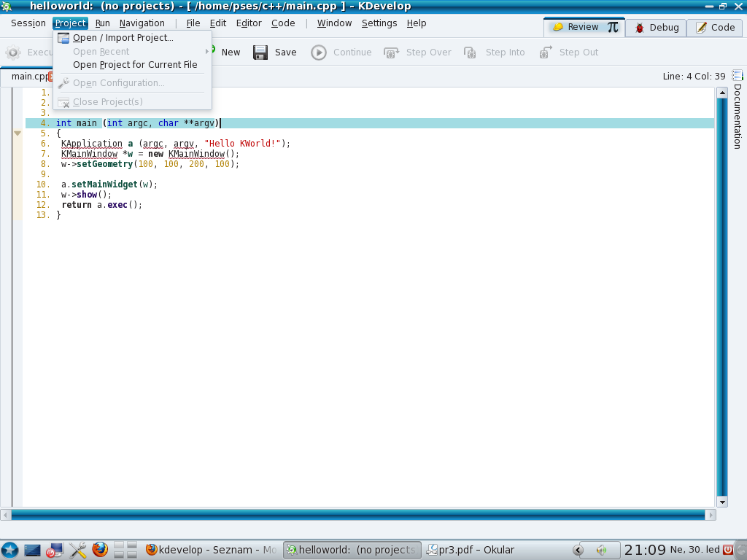
Task: Click line number 13 in gutter
Action: coord(43,215)
